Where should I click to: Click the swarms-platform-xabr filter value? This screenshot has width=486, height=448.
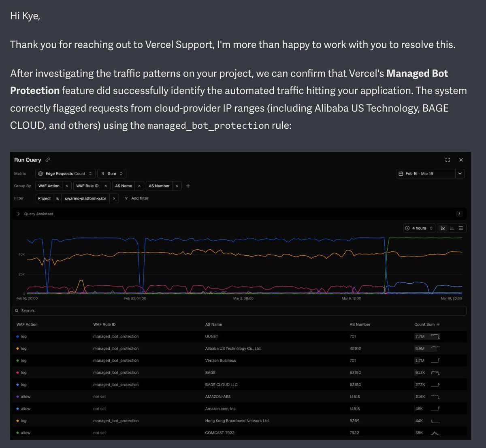85,198
